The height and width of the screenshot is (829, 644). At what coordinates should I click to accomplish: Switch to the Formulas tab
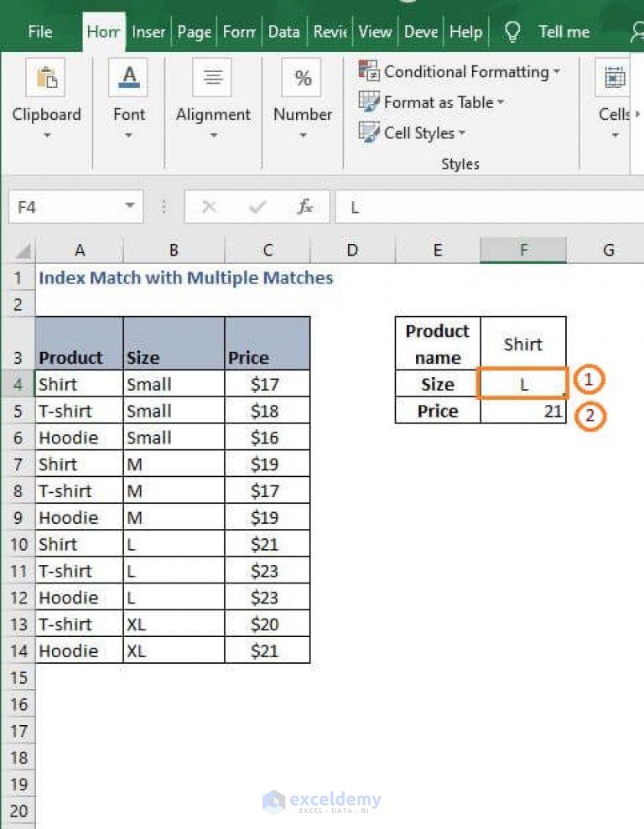pos(239,32)
